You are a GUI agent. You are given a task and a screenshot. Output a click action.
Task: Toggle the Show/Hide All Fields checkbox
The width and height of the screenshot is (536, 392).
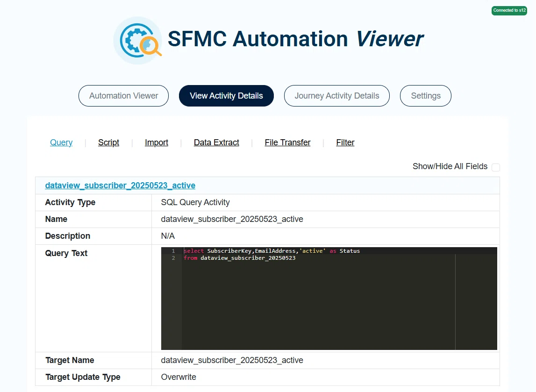pos(496,167)
